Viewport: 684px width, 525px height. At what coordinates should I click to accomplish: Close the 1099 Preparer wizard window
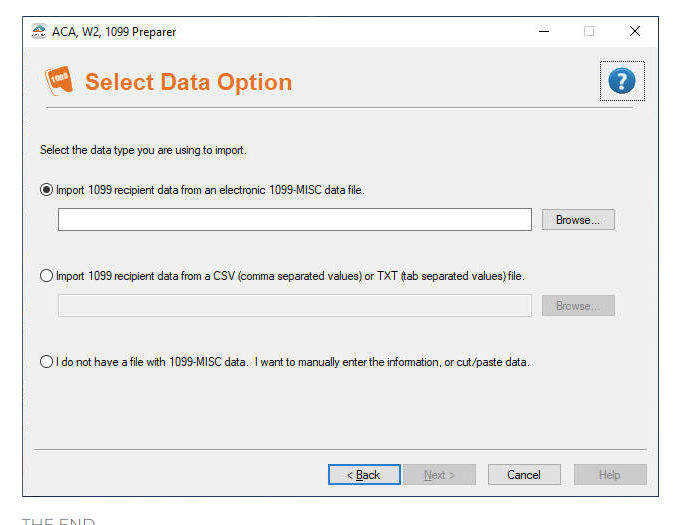coord(634,32)
